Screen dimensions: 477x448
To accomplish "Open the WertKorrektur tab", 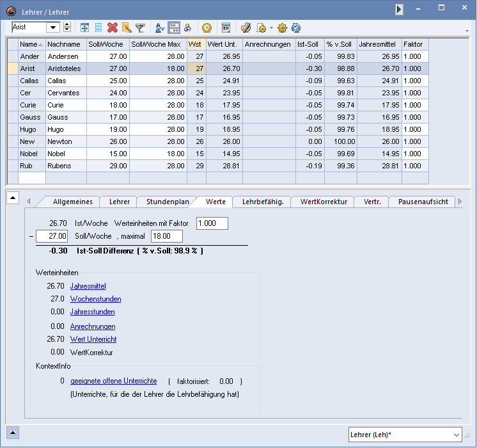I will tap(324, 202).
